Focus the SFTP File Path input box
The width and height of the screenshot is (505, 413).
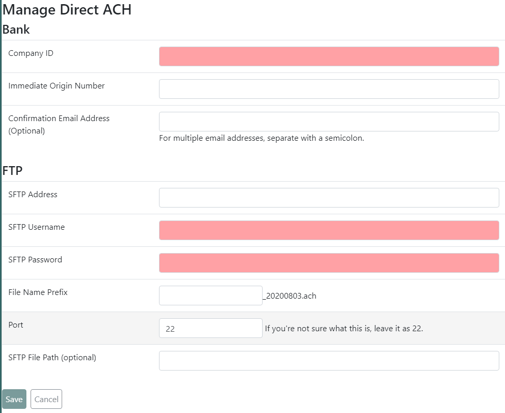click(x=329, y=361)
